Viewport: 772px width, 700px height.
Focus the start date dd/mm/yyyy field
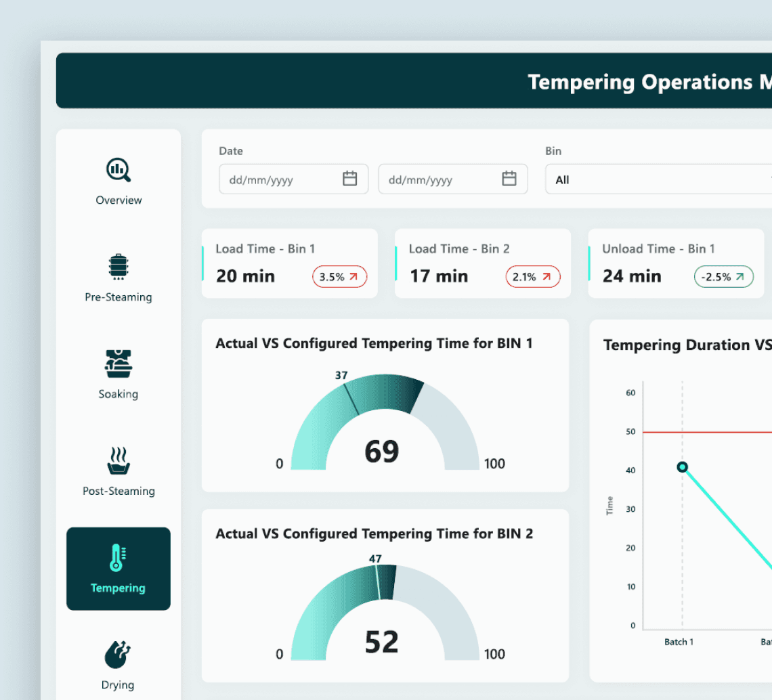[x=293, y=179]
